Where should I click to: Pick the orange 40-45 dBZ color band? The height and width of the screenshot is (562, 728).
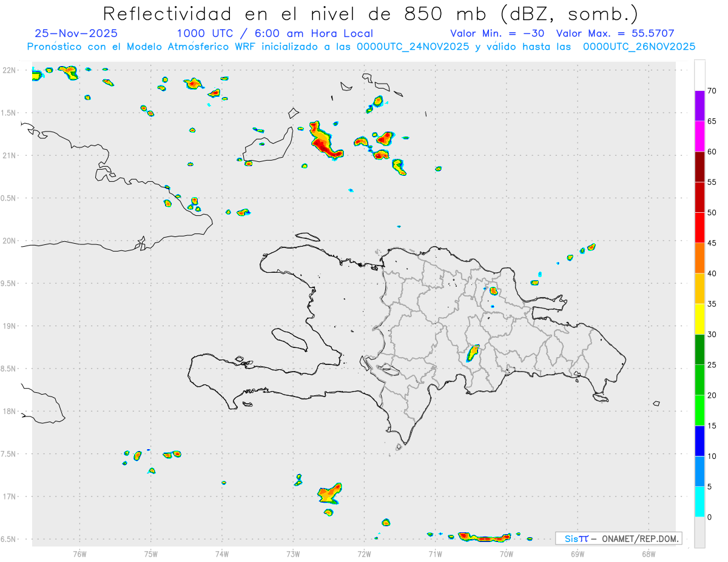[699, 258]
